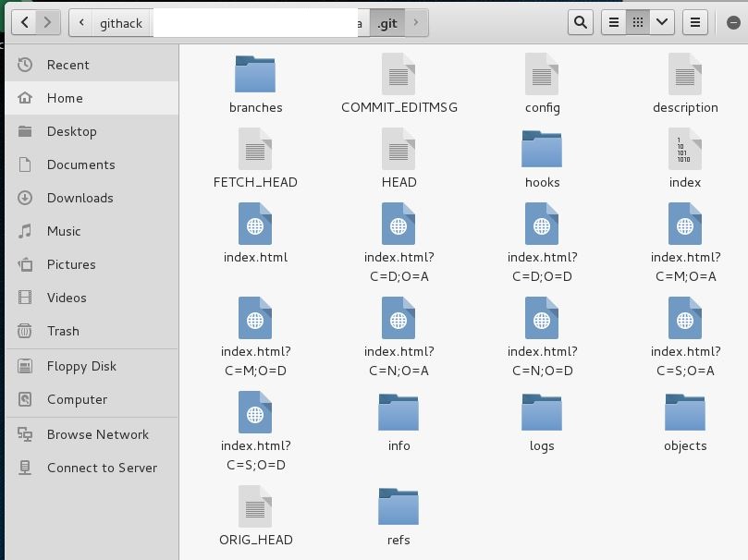This screenshot has height=560, width=748.
Task: Select the hooks folder icon
Action: tap(542, 149)
